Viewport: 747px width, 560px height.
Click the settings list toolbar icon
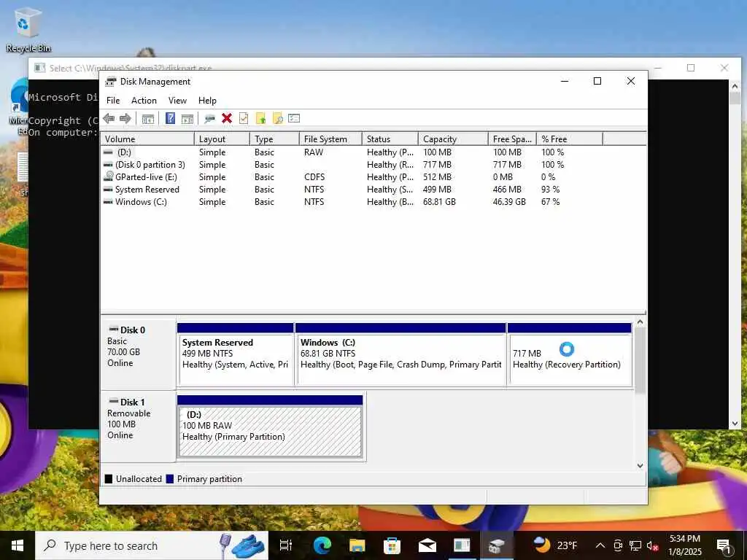click(x=294, y=118)
